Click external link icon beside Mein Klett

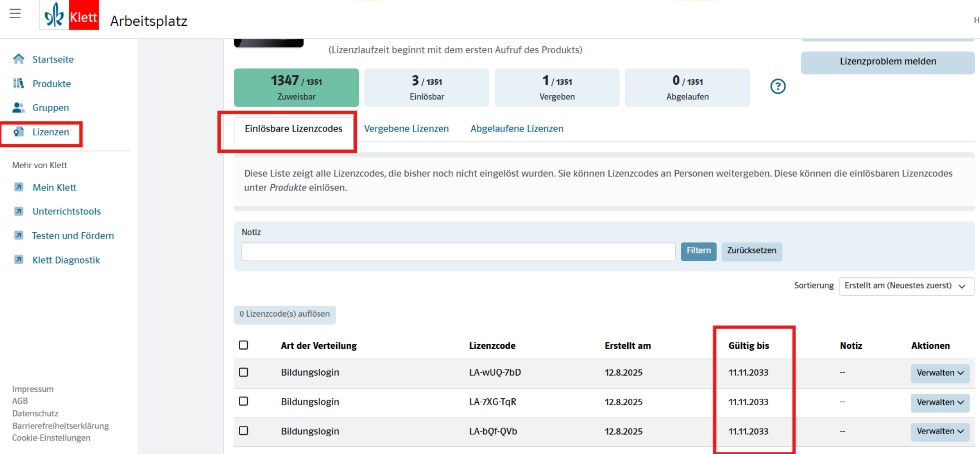click(x=19, y=187)
